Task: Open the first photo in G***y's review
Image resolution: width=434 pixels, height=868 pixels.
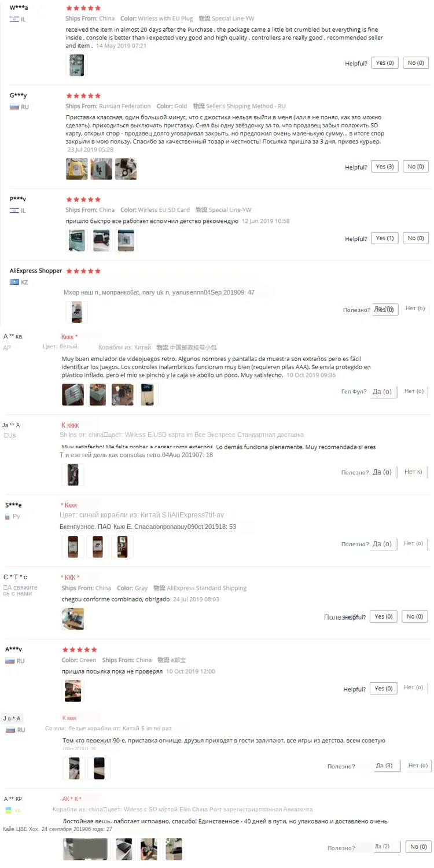Action: [x=77, y=168]
